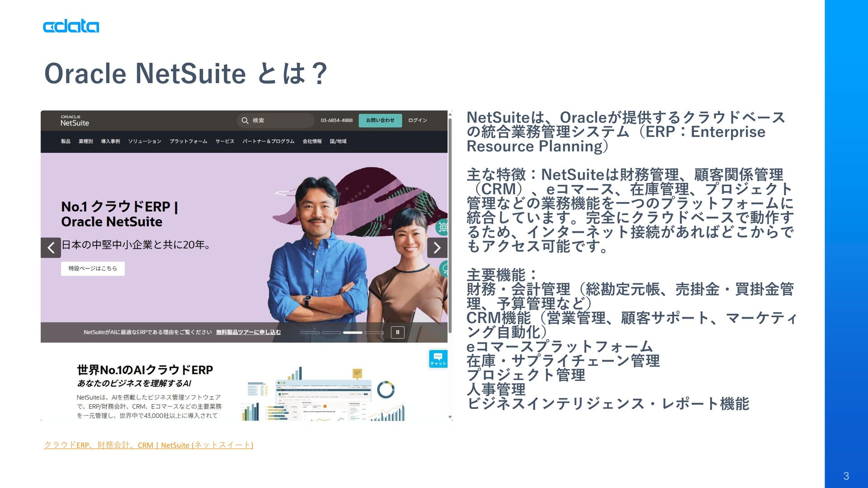Expand the 製品 navigation menu
Screen dimensions: 868x488
pyautogui.click(x=66, y=141)
